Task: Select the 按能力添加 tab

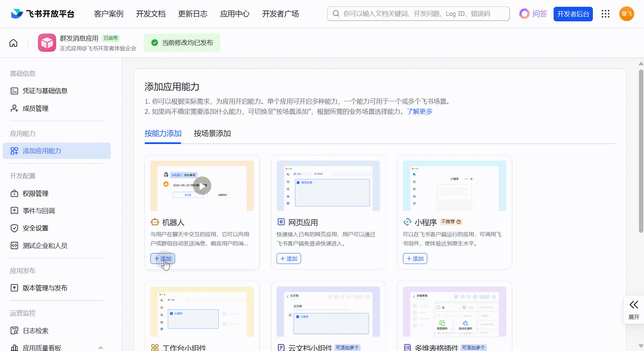Action: pos(163,133)
